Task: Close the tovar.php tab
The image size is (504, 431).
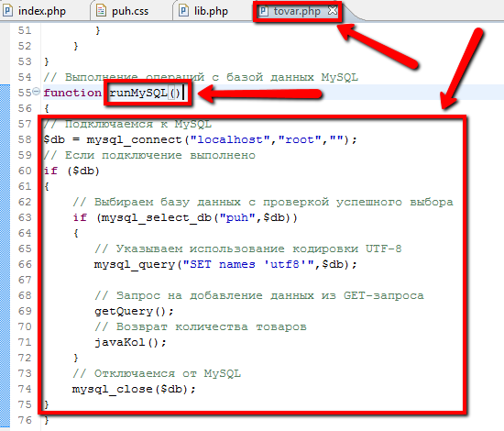Action: 333,11
